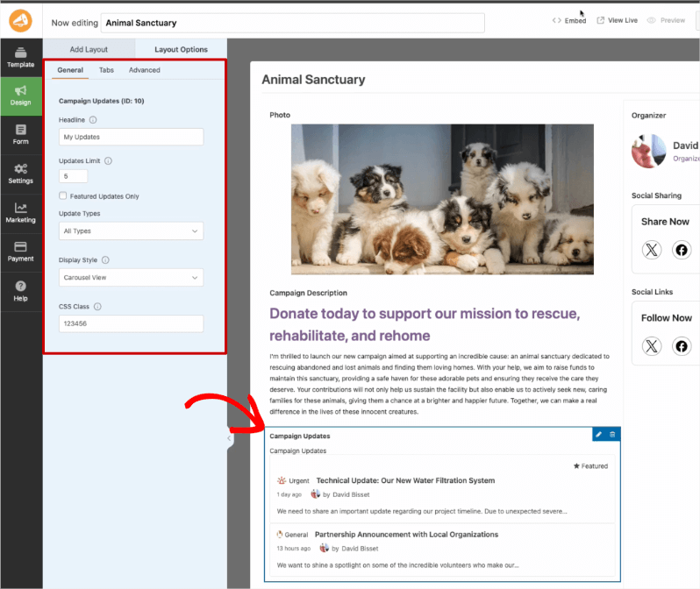700x589 pixels.
Task: Click the Updates Limit number field
Action: [73, 176]
